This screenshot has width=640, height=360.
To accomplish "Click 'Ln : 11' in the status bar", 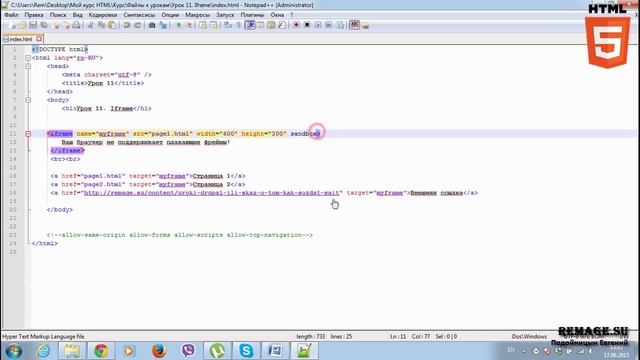I will coord(398,337).
